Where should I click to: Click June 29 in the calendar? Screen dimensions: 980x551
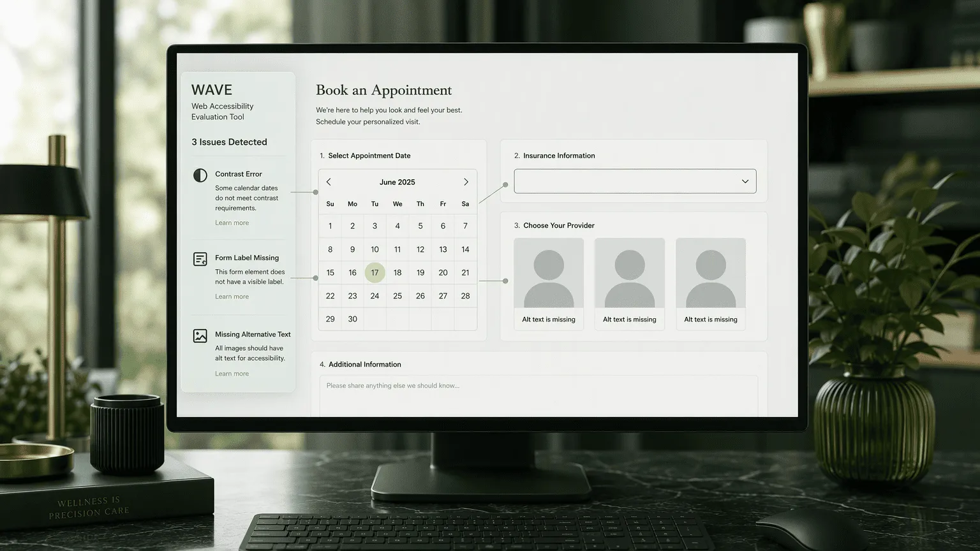click(x=330, y=319)
